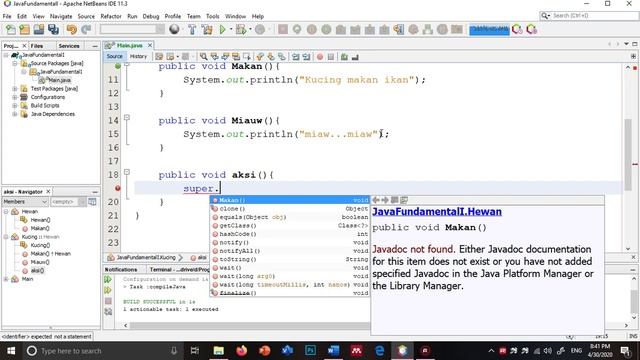Screen dimensions: 640x360
Task: Expand Main class in Navigator
Action: click(x=6, y=279)
